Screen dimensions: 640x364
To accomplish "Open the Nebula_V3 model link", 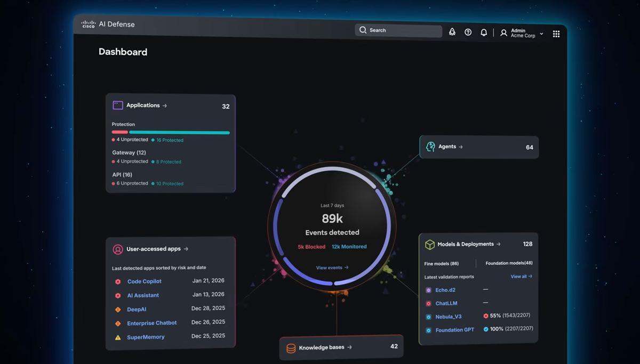I will point(449,317).
